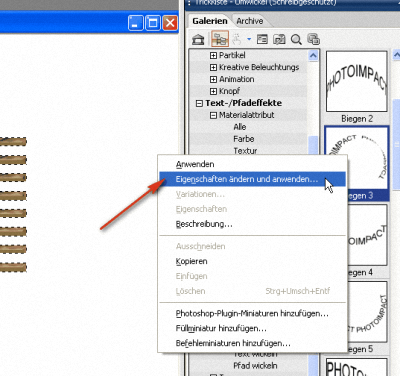Click the magnifier search icon in toolbar
400x376 pixels.
coord(296,40)
